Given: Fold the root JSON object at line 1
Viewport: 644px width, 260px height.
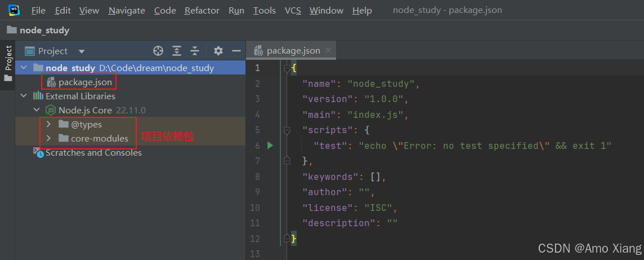Looking at the screenshot, I should point(287,68).
